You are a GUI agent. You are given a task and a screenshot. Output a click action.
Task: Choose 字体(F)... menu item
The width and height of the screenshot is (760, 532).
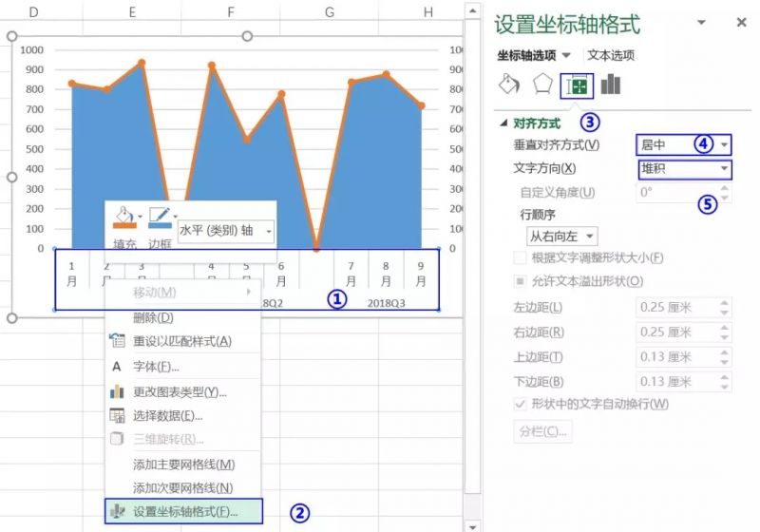point(182,367)
